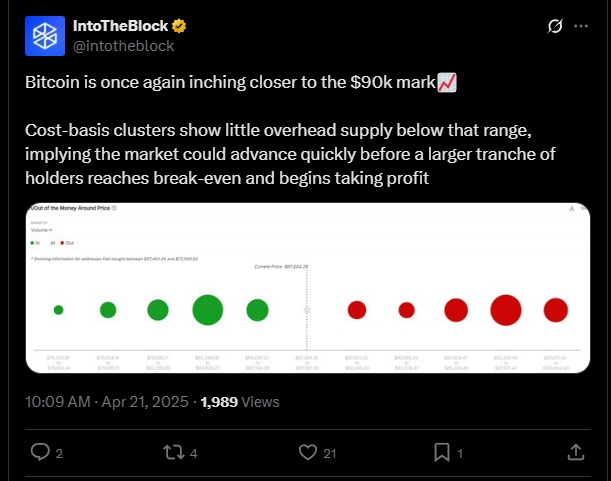Image resolution: width=611 pixels, height=481 pixels.
Task: Like the tweet with heart icon
Action: tap(306, 453)
